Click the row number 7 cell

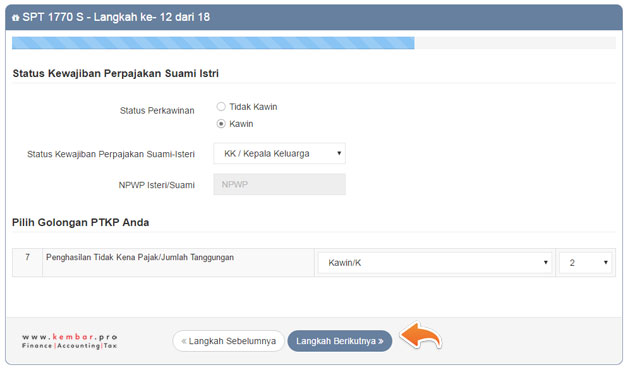(27, 263)
